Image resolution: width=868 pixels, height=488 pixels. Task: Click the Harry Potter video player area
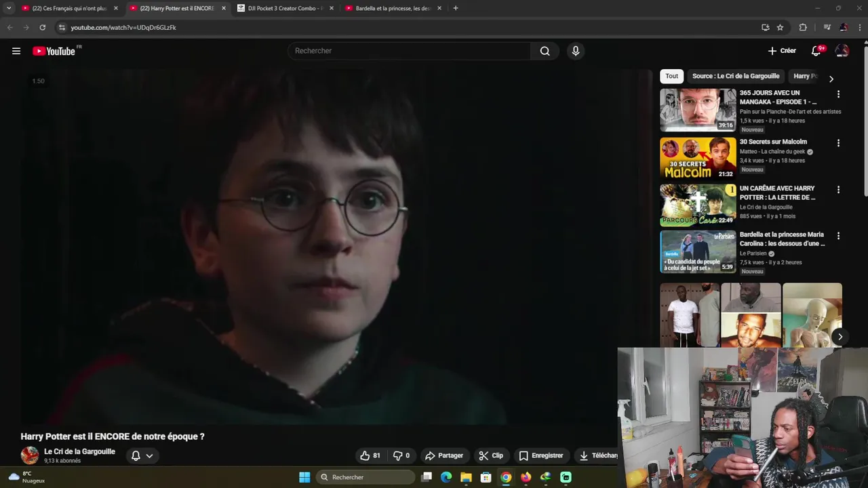pyautogui.click(x=336, y=246)
